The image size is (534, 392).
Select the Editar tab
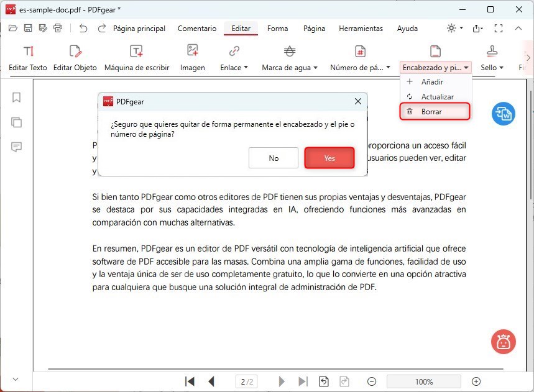click(241, 29)
